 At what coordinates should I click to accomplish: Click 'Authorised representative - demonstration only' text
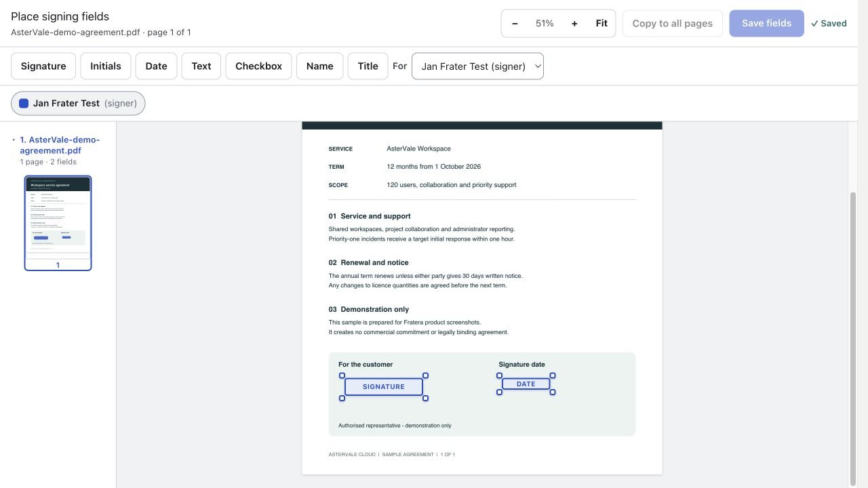[395, 426]
